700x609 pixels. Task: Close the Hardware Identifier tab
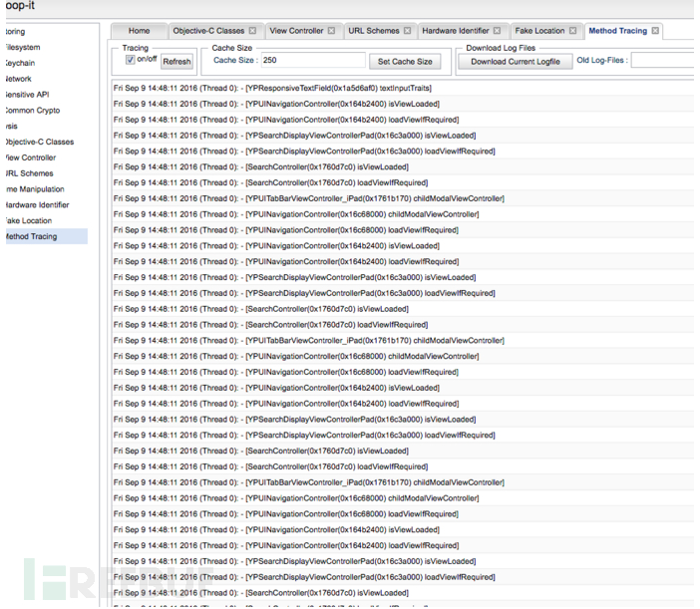click(498, 31)
